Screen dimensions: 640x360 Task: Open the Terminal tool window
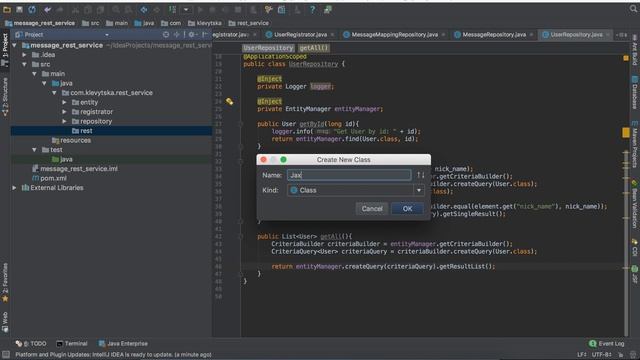72,344
